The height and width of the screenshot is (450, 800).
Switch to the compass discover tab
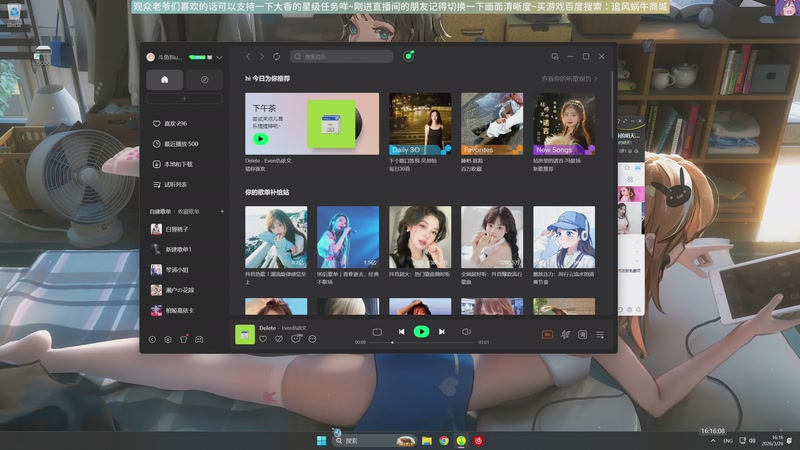coord(204,80)
